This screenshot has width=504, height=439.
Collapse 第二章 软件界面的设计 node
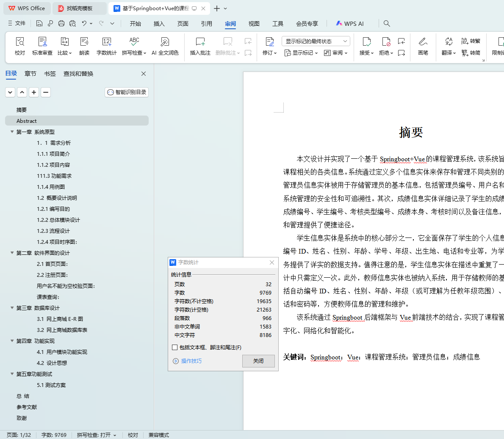tap(12, 253)
